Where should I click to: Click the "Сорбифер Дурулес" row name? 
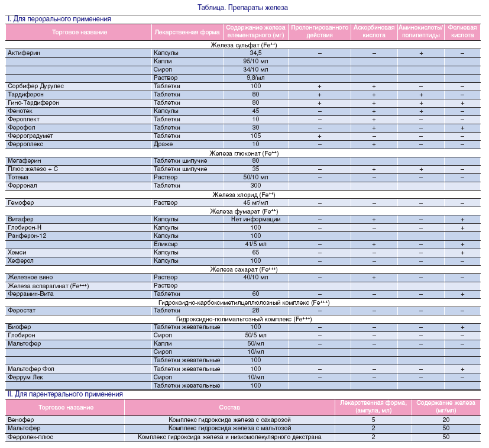[x=35, y=86]
